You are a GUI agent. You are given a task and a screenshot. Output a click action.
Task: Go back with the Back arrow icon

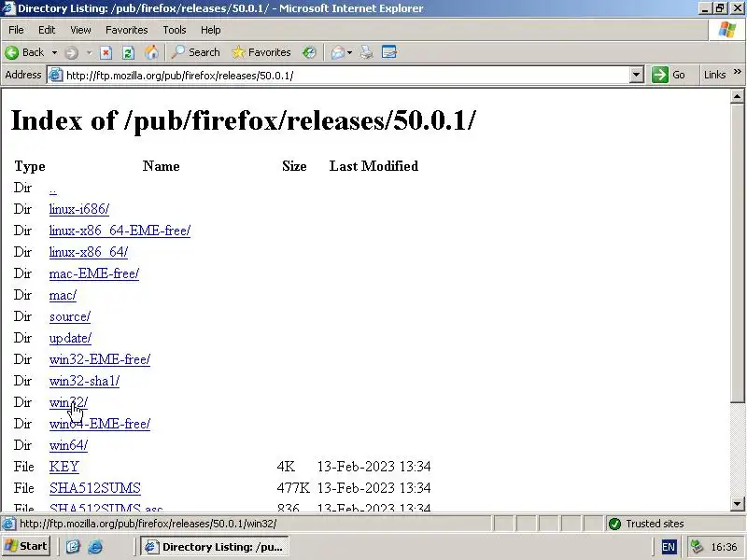pos(12,52)
